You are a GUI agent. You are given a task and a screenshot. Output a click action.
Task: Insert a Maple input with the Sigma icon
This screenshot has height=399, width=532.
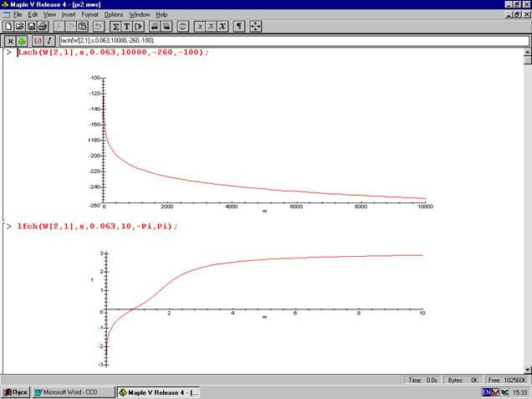(x=115, y=27)
